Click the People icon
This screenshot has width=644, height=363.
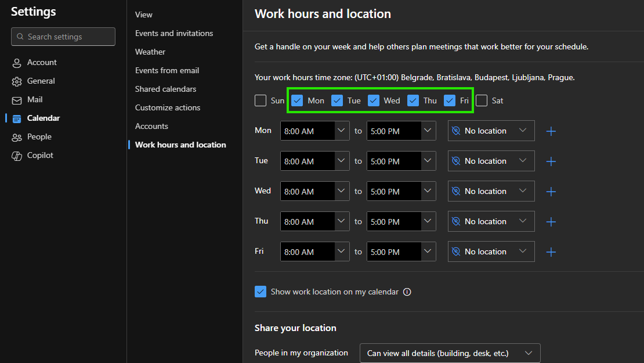point(17,137)
